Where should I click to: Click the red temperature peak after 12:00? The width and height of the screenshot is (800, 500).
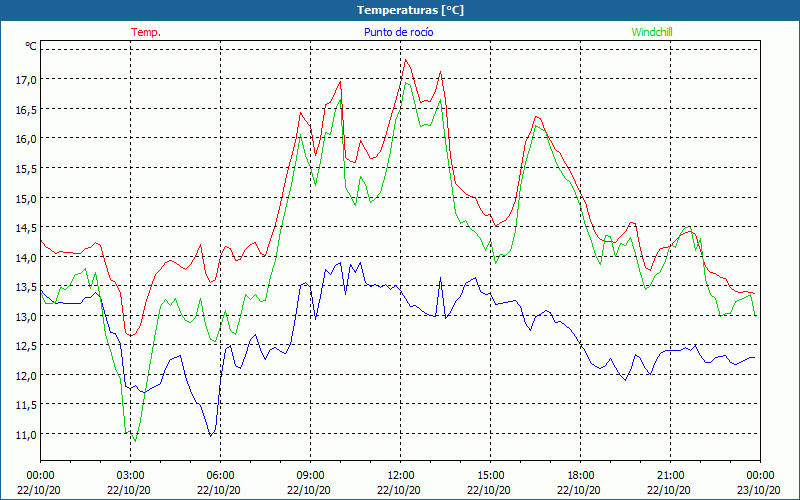[406, 60]
